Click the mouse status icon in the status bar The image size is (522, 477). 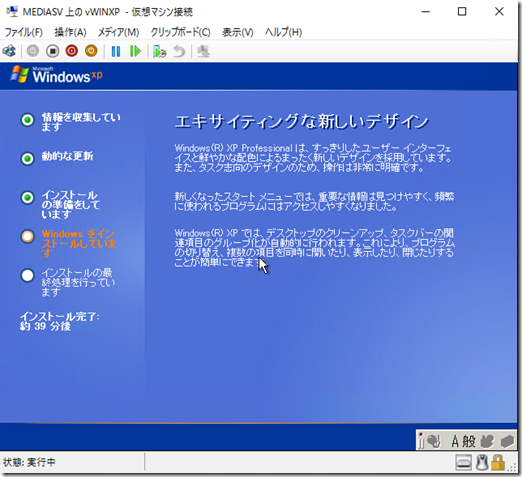point(482,463)
